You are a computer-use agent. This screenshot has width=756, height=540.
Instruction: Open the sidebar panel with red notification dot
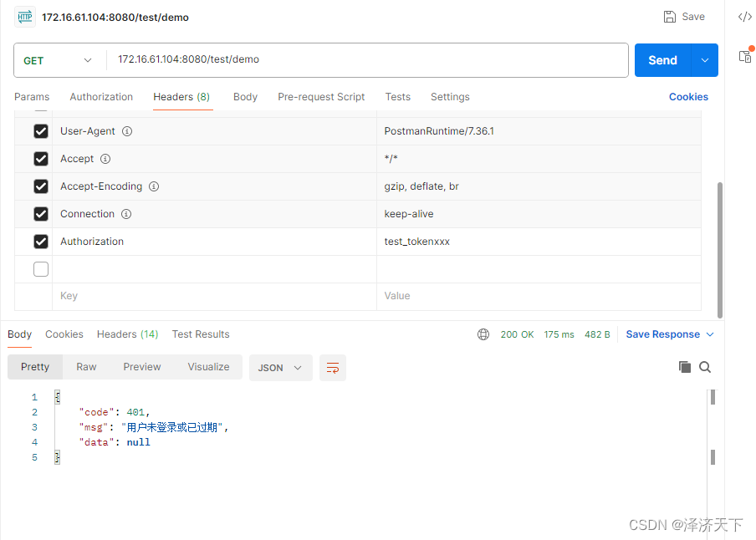point(744,57)
